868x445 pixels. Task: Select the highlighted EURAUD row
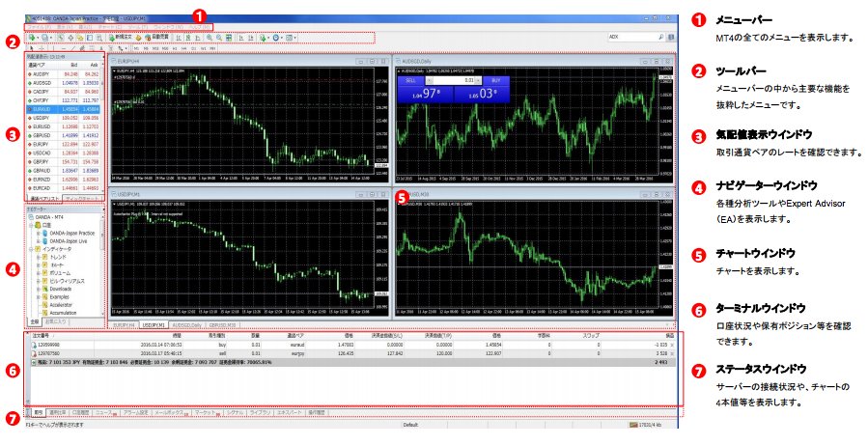[64, 109]
